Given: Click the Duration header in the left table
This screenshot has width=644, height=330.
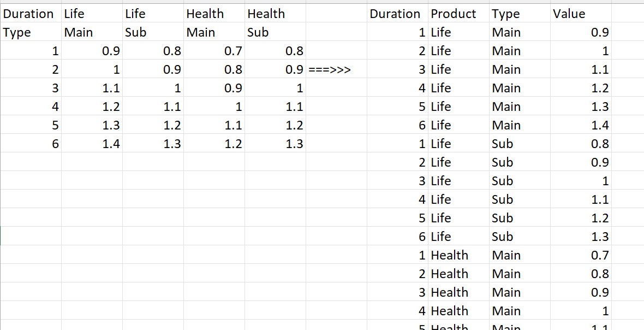Looking at the screenshot, I should point(28,14).
